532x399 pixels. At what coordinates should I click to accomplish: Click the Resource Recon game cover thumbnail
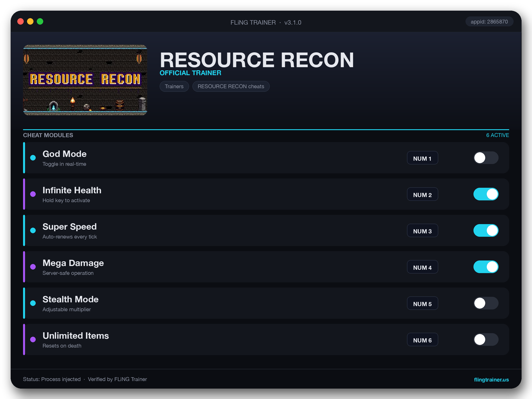85,80
